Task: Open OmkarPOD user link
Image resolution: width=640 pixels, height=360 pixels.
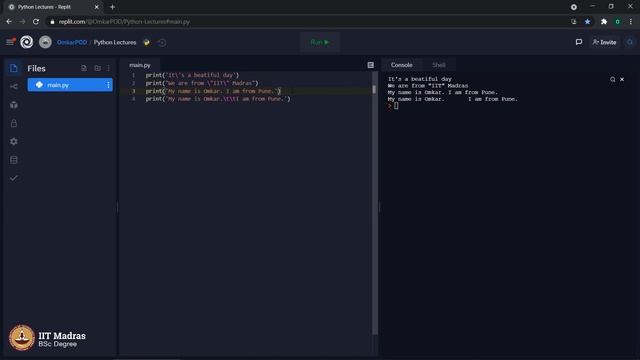Action: [x=72, y=42]
